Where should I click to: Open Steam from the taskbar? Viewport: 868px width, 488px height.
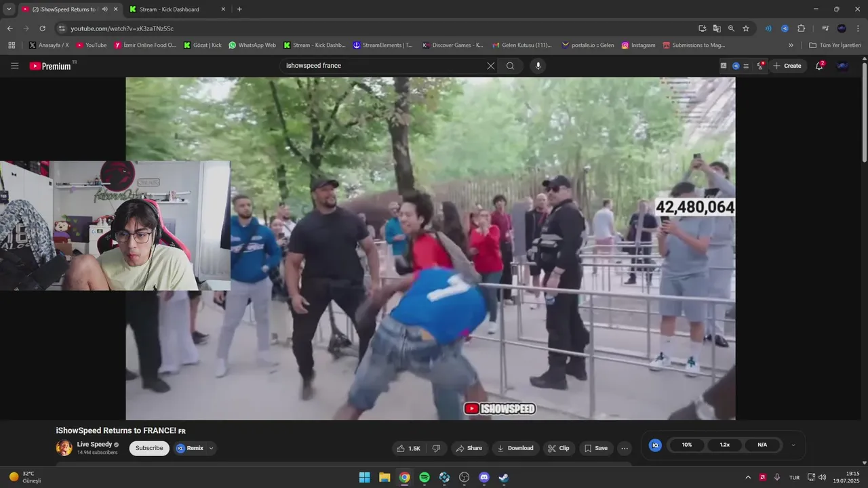pos(504,477)
